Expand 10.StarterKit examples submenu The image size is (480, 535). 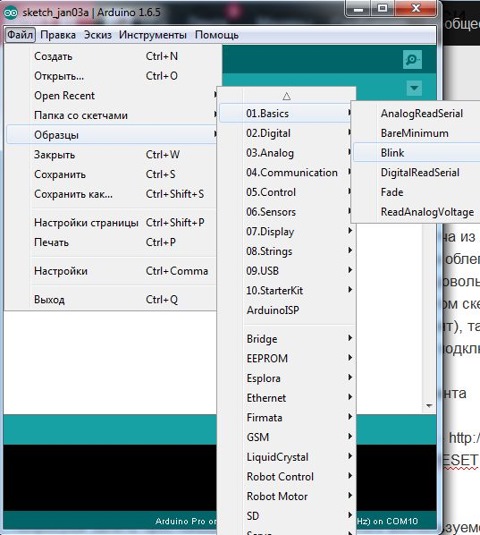pos(287,290)
